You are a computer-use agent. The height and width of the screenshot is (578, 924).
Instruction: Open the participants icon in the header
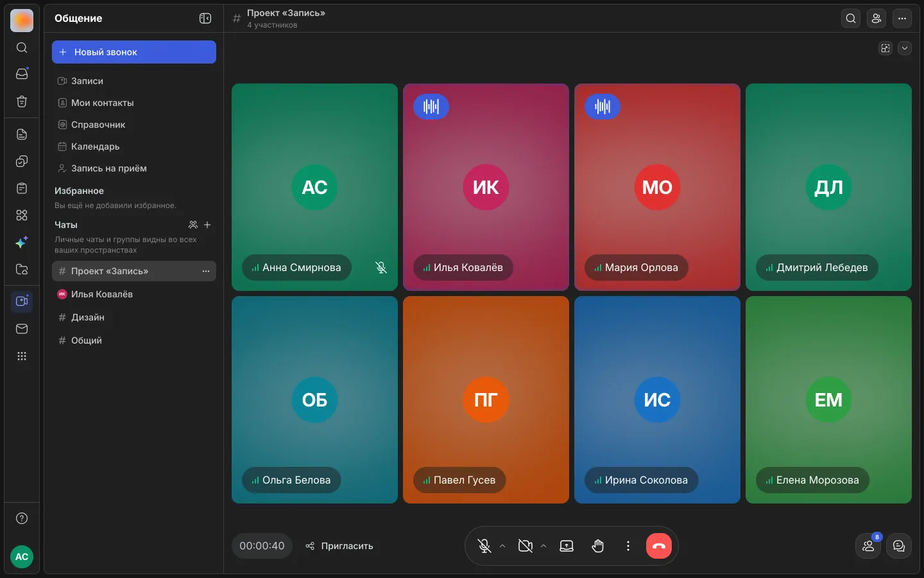pyautogui.click(x=877, y=19)
